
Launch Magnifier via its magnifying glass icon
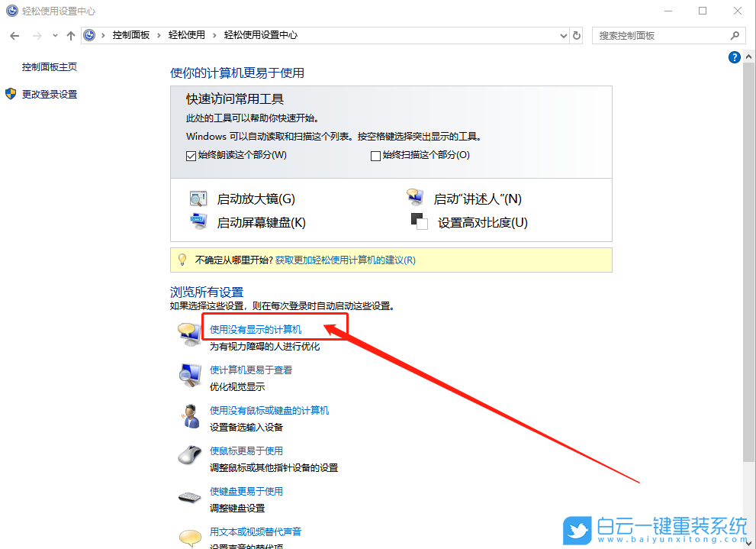[x=198, y=198]
